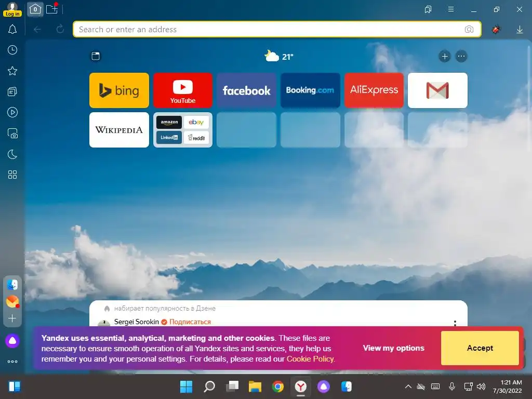
Task: Open Downloads arrow icon
Action: tap(520, 30)
